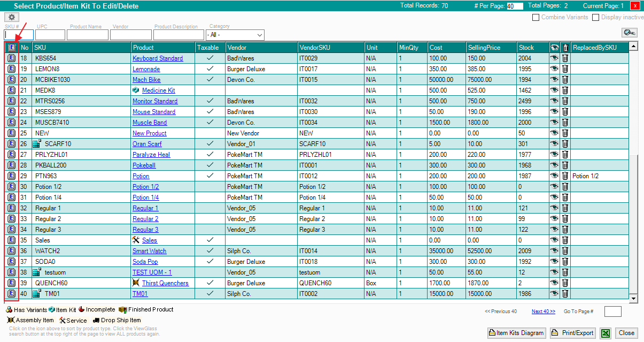Click the Item Kits Diagram button
The image size is (644, 342).
pyautogui.click(x=516, y=333)
